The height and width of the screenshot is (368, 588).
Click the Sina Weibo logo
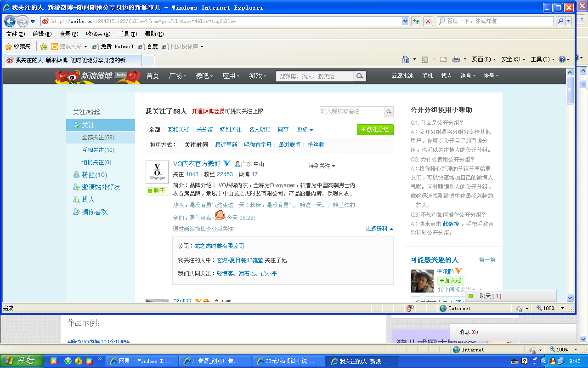click(97, 76)
